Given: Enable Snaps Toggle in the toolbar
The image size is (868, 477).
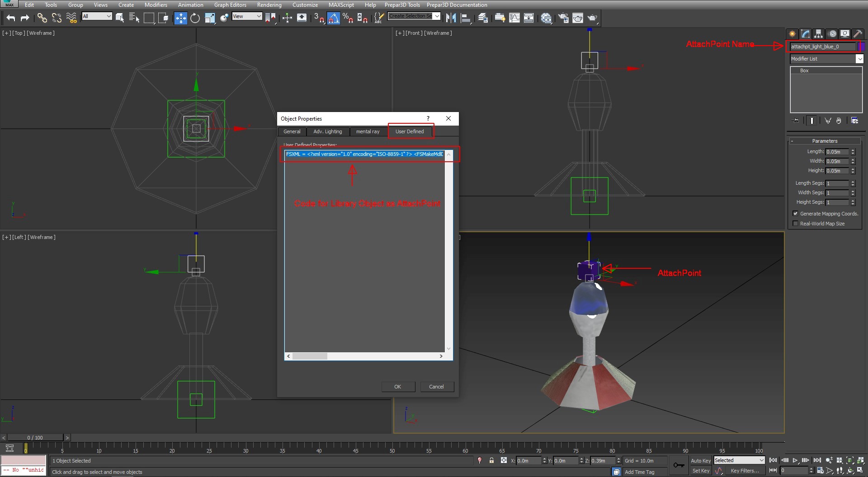Looking at the screenshot, I should click(x=319, y=18).
